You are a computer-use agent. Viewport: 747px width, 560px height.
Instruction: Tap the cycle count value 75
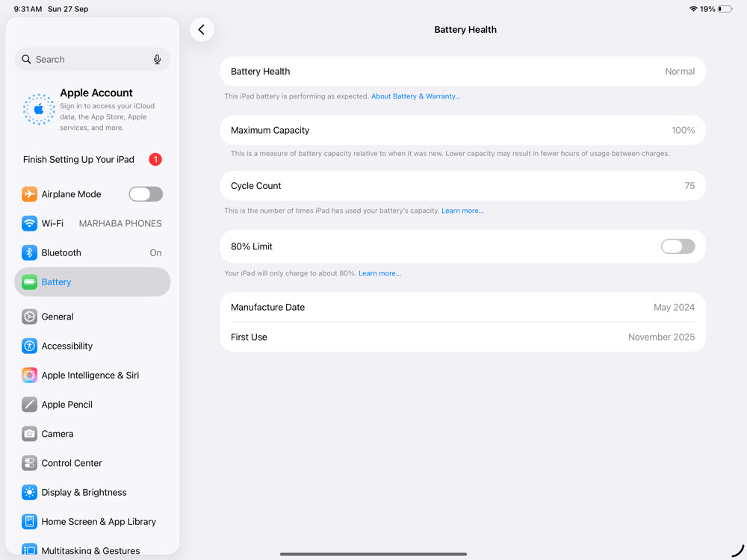(689, 186)
